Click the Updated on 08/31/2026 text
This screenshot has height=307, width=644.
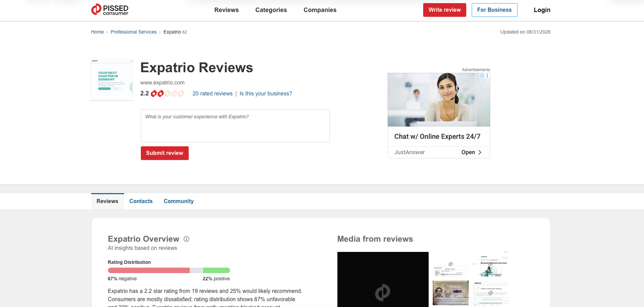[x=525, y=32]
